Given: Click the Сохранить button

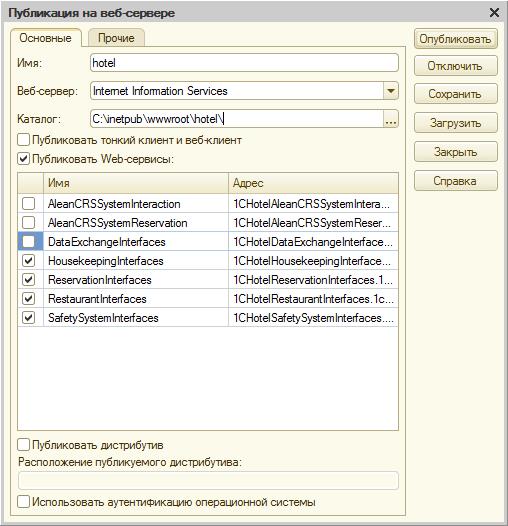Looking at the screenshot, I should 455,94.
